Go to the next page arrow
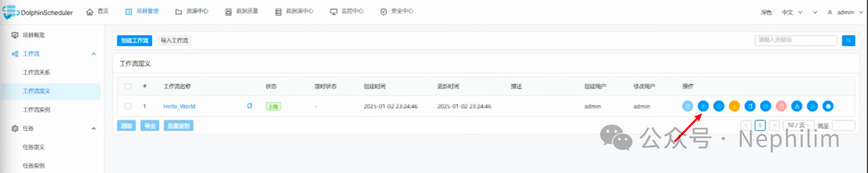Viewport: 868px width, 173px height. point(774,125)
